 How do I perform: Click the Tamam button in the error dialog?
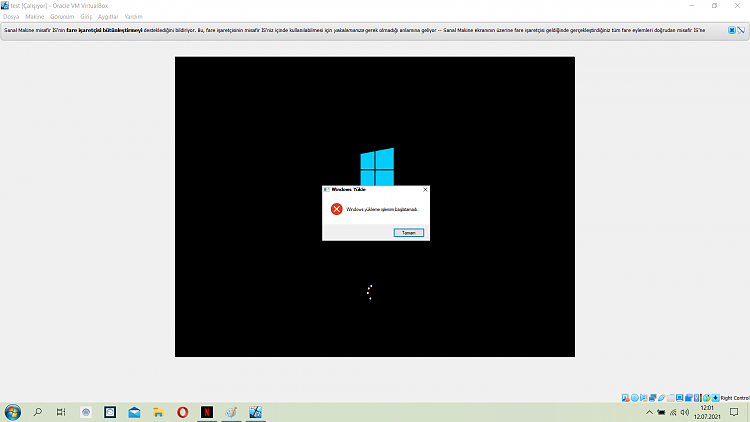[x=408, y=233]
